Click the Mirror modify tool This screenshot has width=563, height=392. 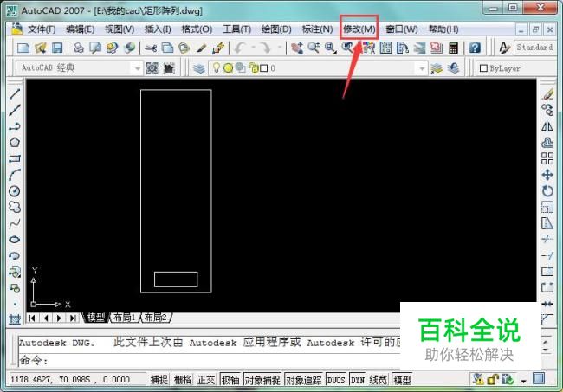[x=547, y=126]
